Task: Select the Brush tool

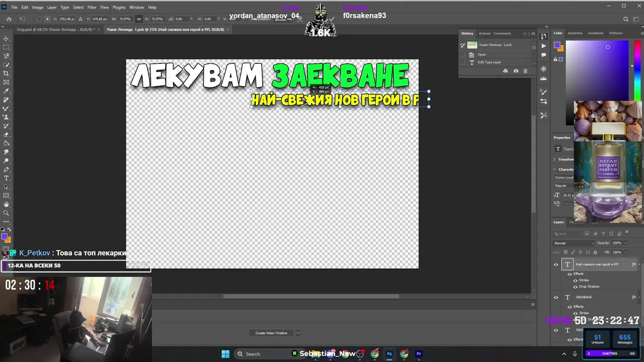Action: point(6,108)
